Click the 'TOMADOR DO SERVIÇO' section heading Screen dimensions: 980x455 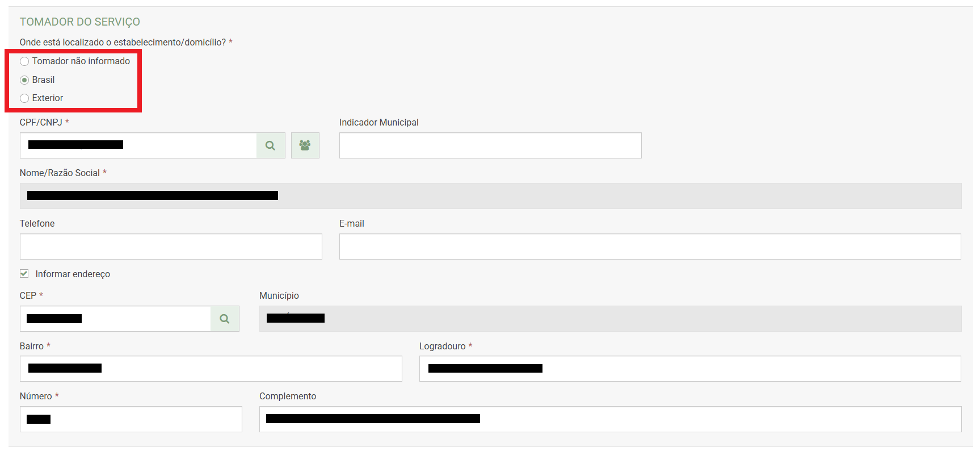click(80, 22)
